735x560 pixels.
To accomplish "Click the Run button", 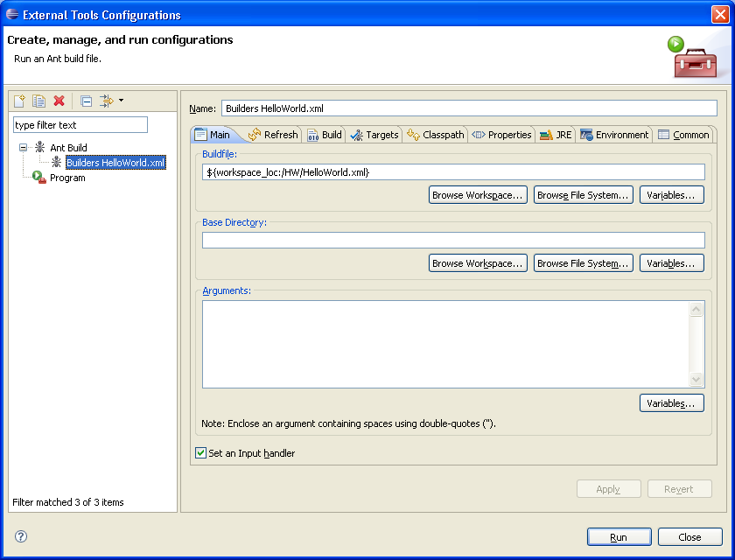I will click(619, 537).
